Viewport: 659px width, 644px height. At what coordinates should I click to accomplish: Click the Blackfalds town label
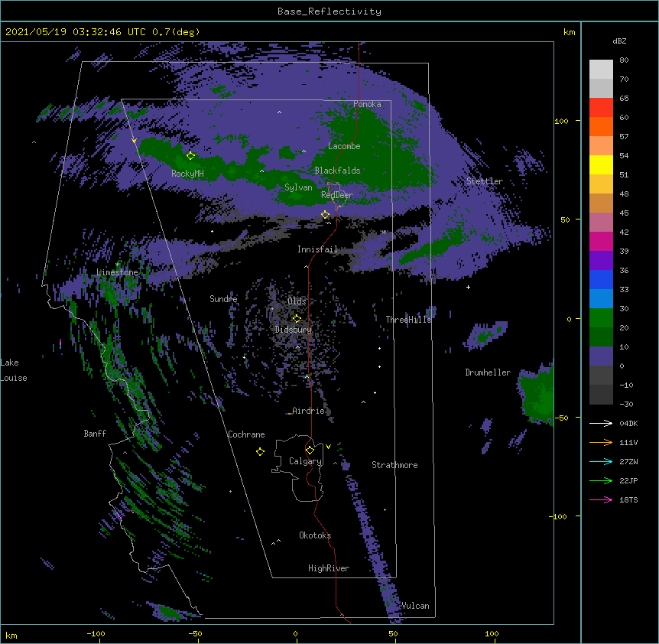337,171
